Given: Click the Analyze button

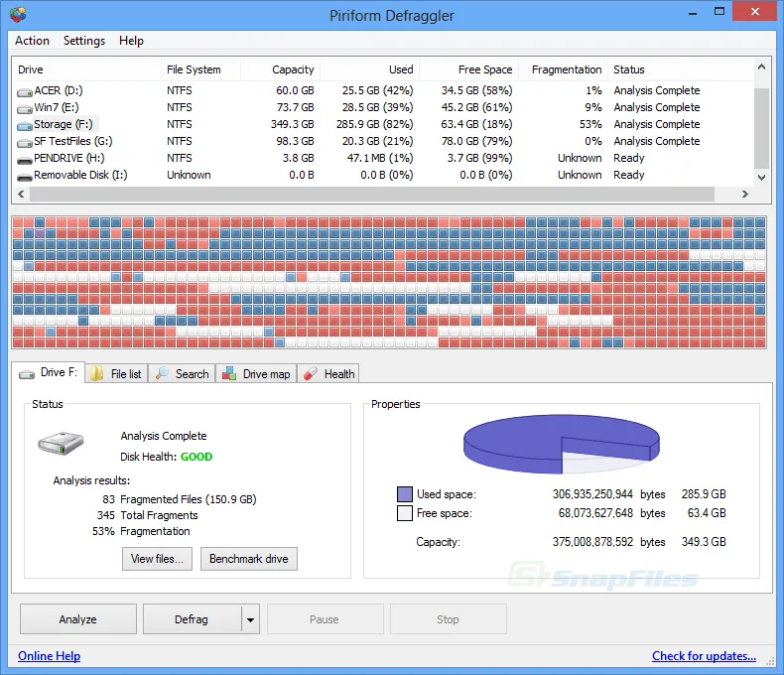Looking at the screenshot, I should [x=78, y=619].
